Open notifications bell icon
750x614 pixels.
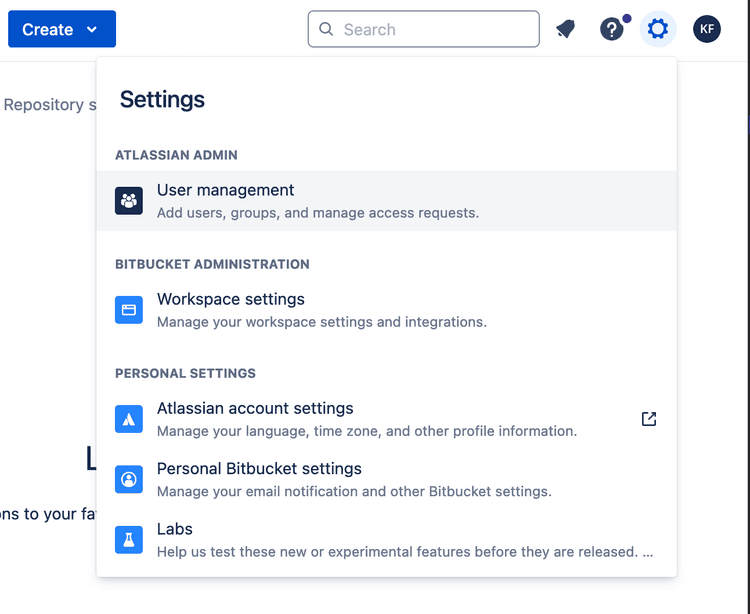pyautogui.click(x=565, y=29)
